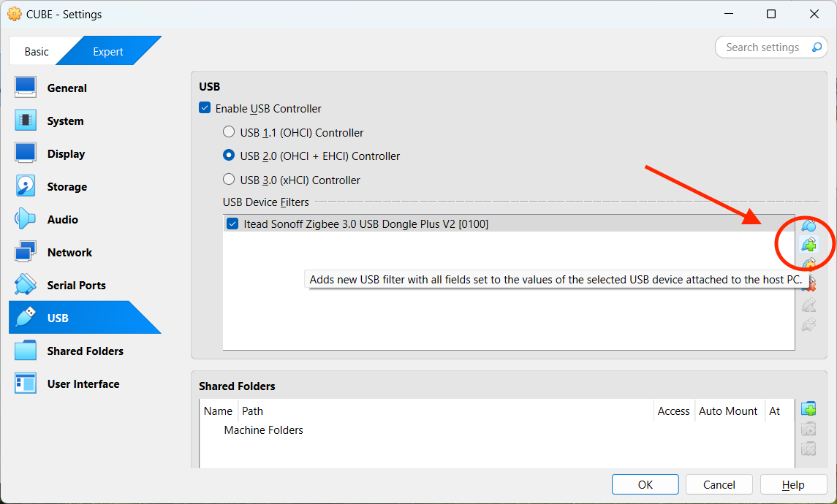Remove the selected USB filter
This screenshot has width=837, height=504.
[x=808, y=285]
